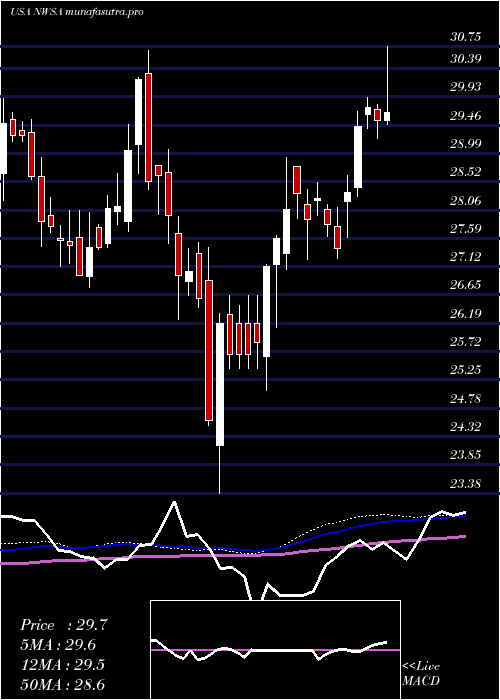Select the 28.06 price axis label

pos(466,201)
